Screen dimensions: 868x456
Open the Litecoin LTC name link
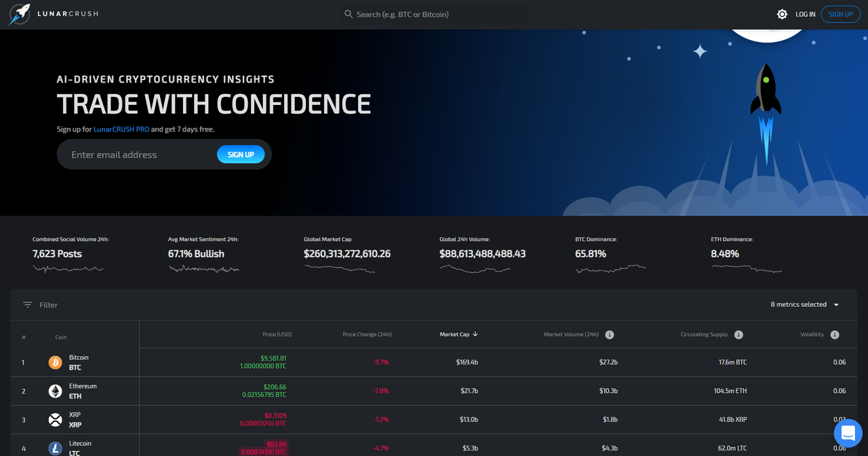coord(80,448)
